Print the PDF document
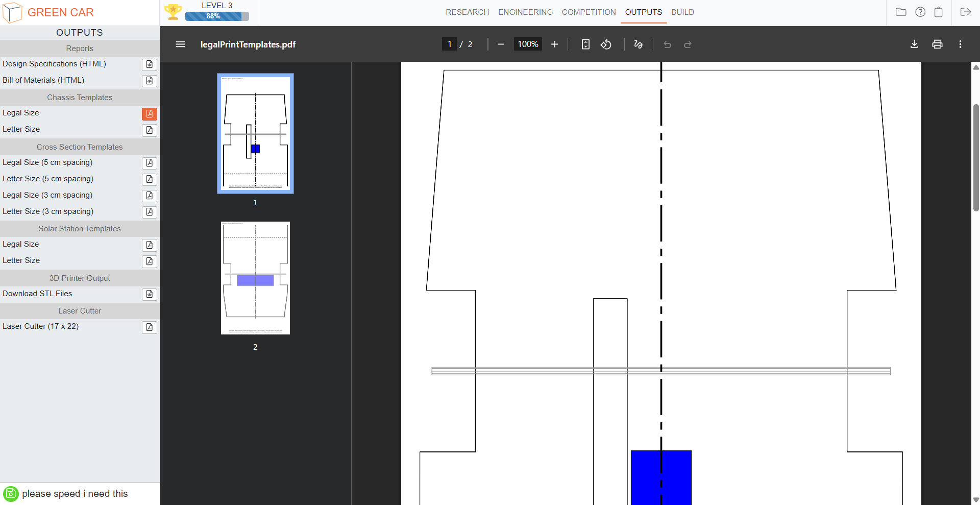This screenshot has height=505, width=980. [x=937, y=44]
